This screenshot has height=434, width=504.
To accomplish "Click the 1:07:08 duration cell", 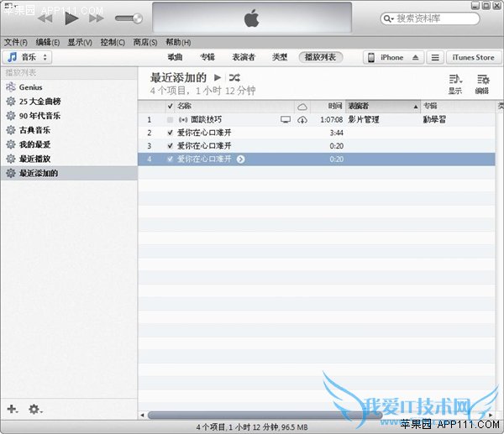I will tap(332, 120).
